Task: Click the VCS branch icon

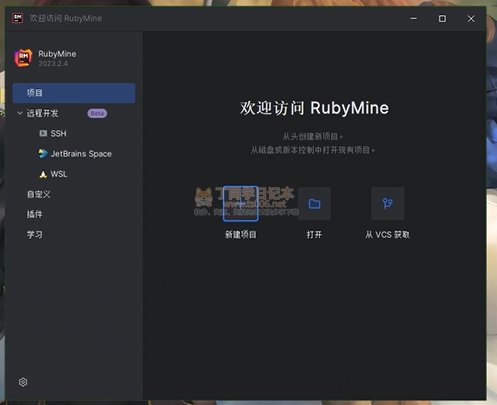Action: pyautogui.click(x=388, y=204)
